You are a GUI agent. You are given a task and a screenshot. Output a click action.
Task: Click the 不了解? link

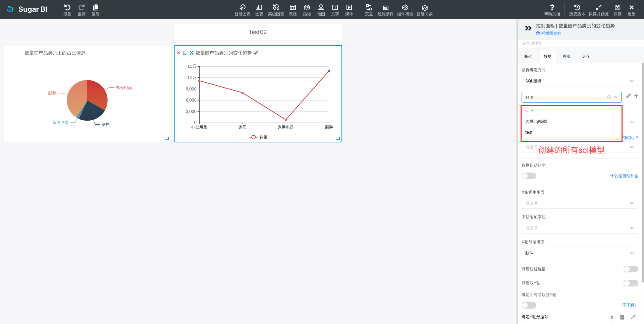click(x=629, y=305)
